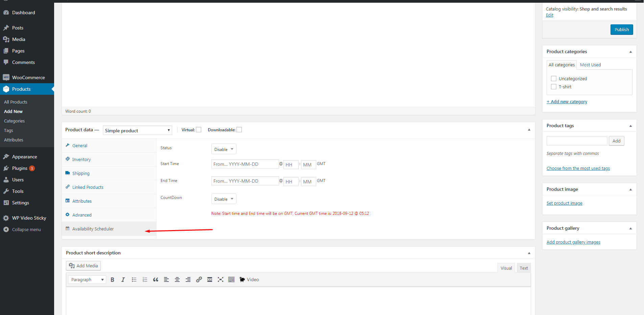Toggle fullscreen editor mode icon
The width and height of the screenshot is (644, 315).
click(x=221, y=279)
